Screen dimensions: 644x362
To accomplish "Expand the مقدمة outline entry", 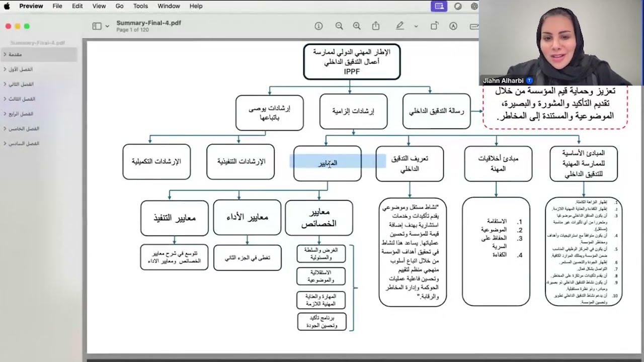I will 5,54.
